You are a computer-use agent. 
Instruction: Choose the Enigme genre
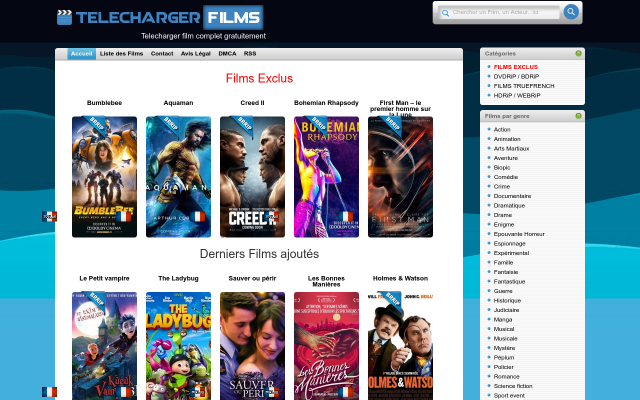(504, 224)
